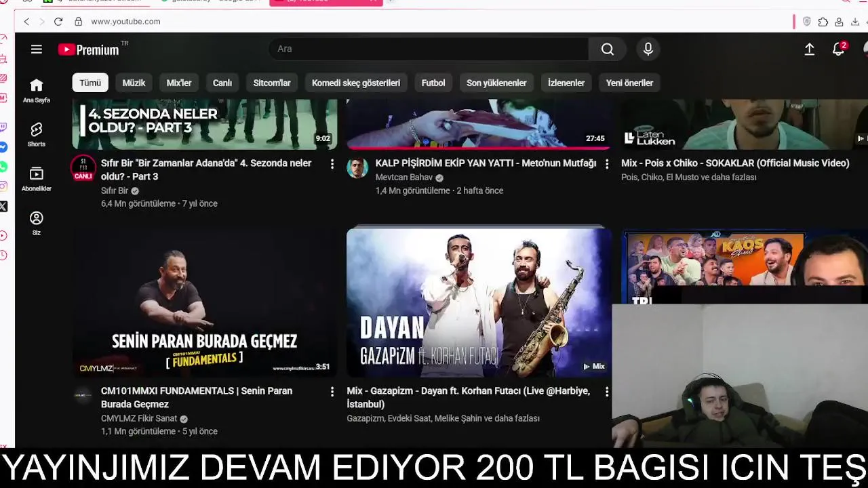Play the Senin Paran Burada Geçmez thumbnail

(x=205, y=302)
